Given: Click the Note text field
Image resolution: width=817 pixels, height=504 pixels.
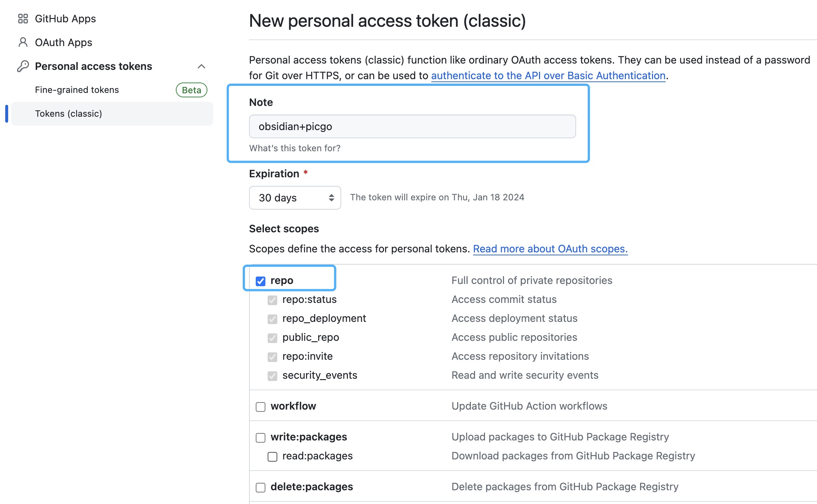Looking at the screenshot, I should coord(412,126).
